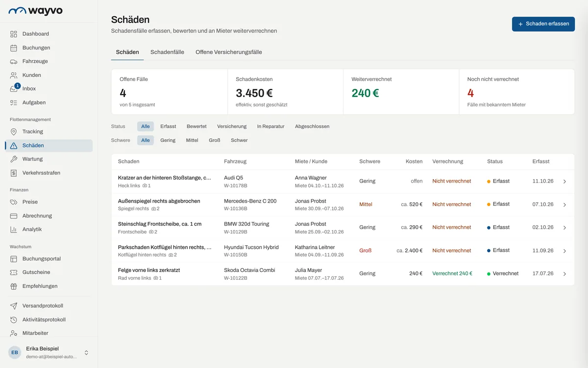Filter Schwere by Gering
Screen dimensions: 588x368
(x=168, y=140)
